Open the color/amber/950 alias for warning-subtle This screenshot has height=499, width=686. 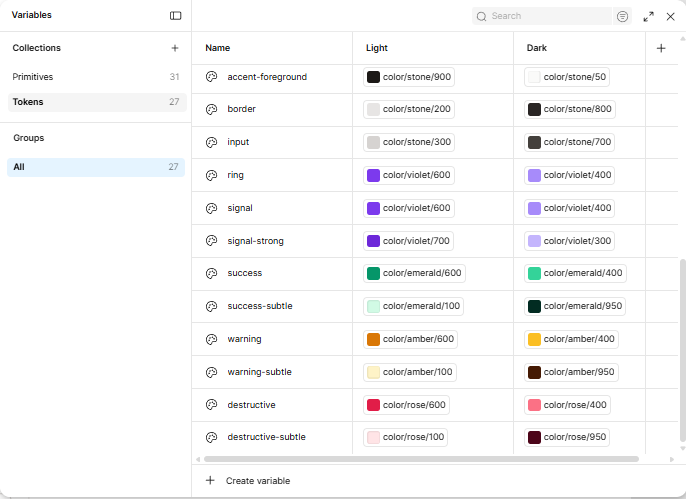click(x=571, y=372)
